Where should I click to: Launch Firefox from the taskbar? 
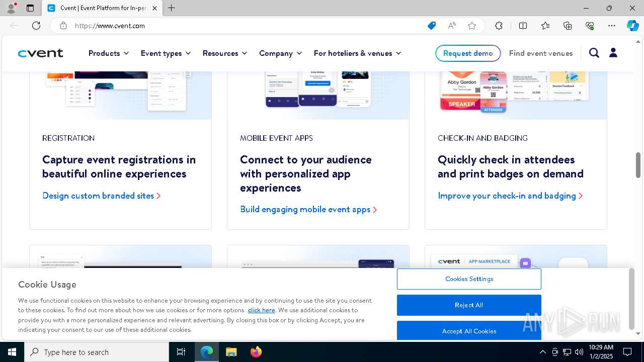(256, 352)
